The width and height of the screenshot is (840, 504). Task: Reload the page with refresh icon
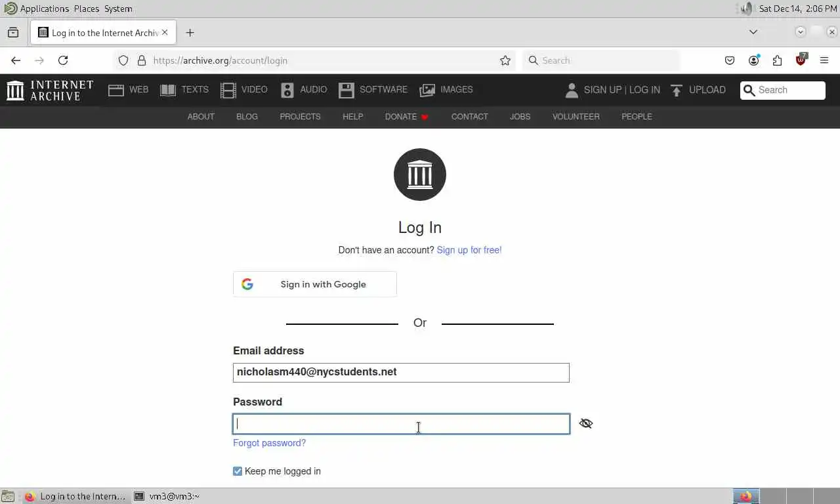pos(63,60)
